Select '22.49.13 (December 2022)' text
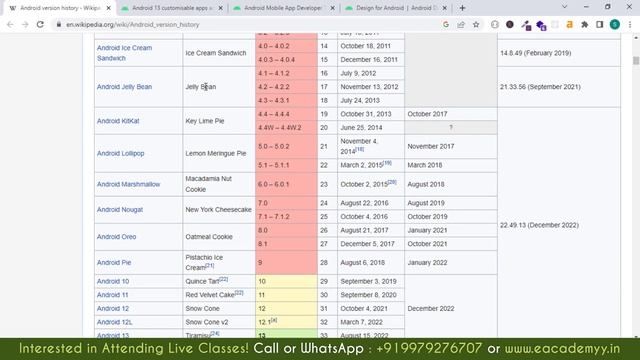This screenshot has width=640, height=360. [539, 225]
